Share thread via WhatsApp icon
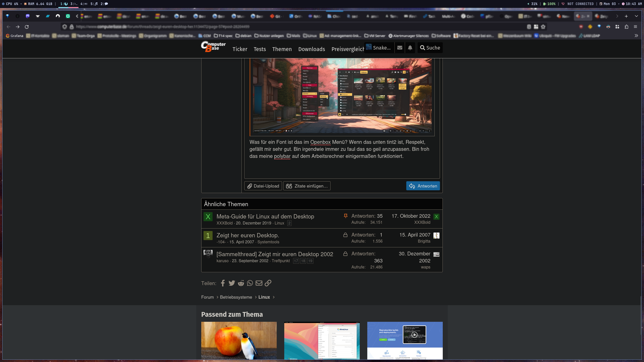 (250, 283)
